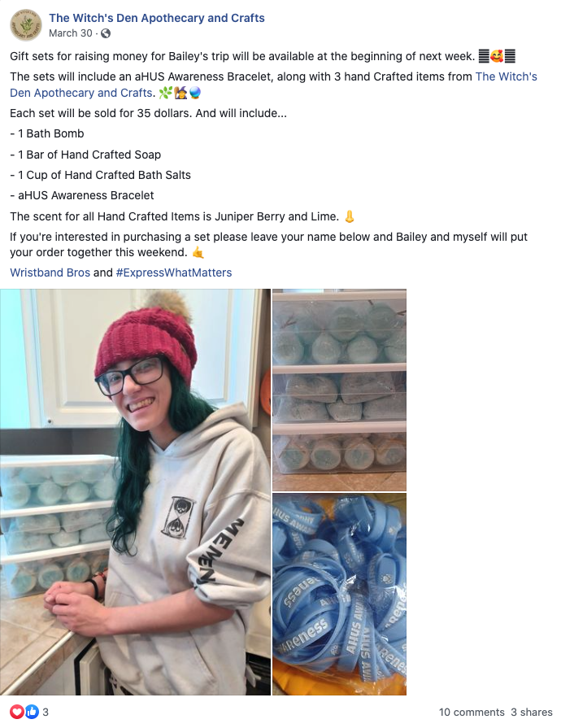Open the Wristband Bros tagged page
The height and width of the screenshot is (728, 561).
click(x=50, y=272)
